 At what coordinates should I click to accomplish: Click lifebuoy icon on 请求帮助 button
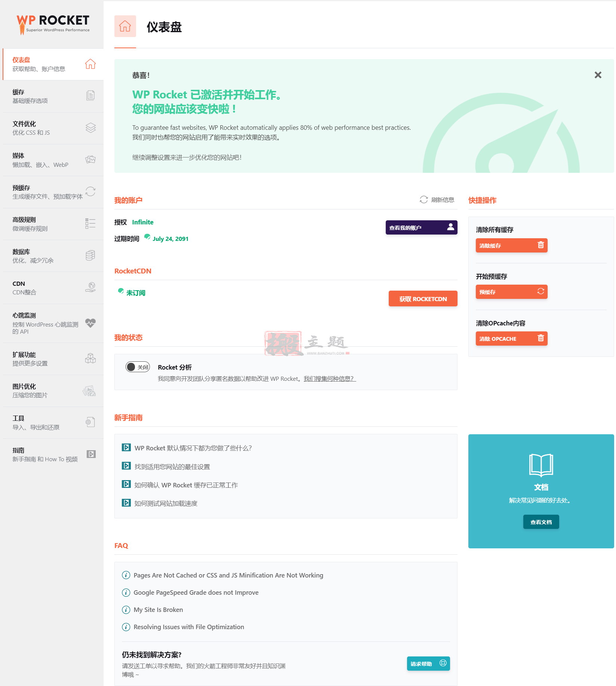click(443, 663)
